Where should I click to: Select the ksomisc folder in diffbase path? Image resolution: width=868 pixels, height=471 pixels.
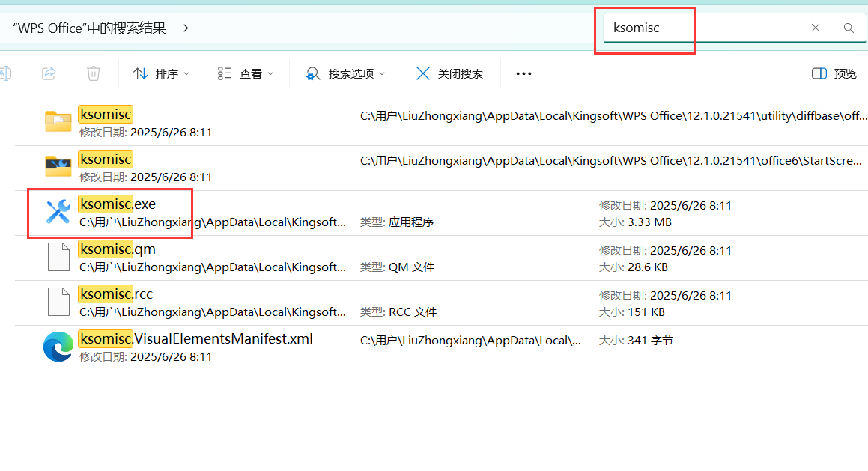tap(58, 122)
